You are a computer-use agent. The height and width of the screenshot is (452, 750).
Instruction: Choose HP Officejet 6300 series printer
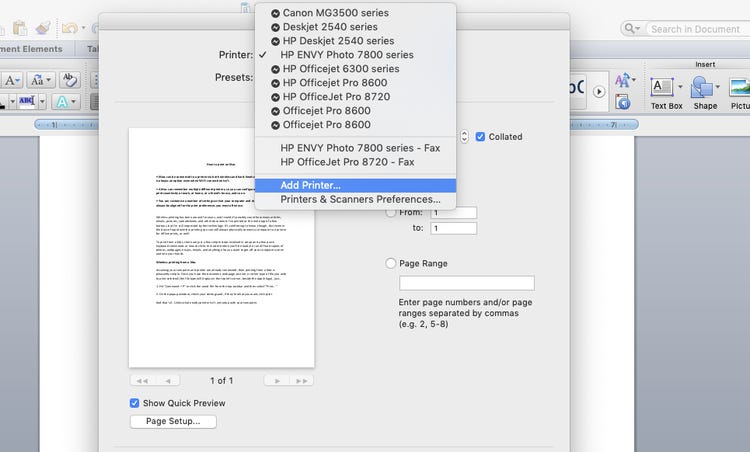click(355, 68)
